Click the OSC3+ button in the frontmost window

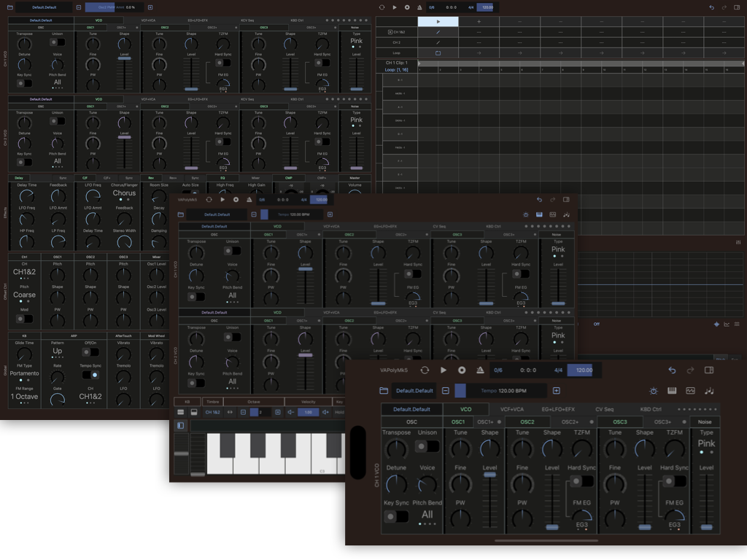[x=662, y=421]
